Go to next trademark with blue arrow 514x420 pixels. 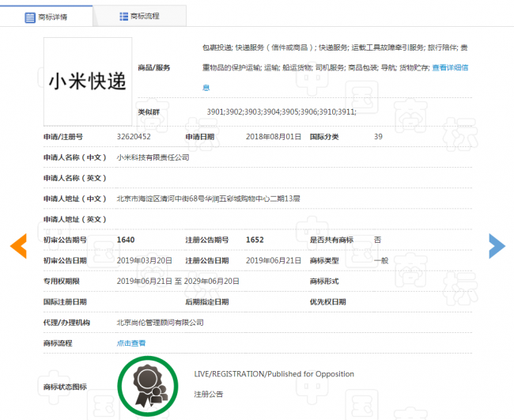click(497, 246)
